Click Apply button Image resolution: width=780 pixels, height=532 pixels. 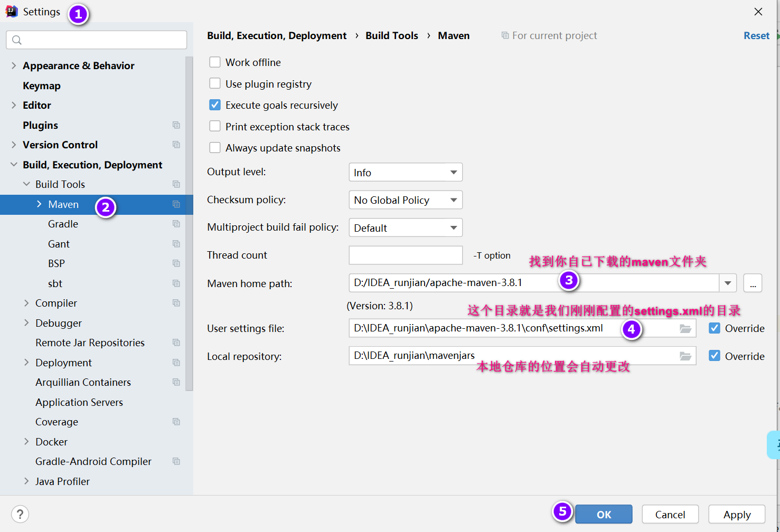point(737,514)
